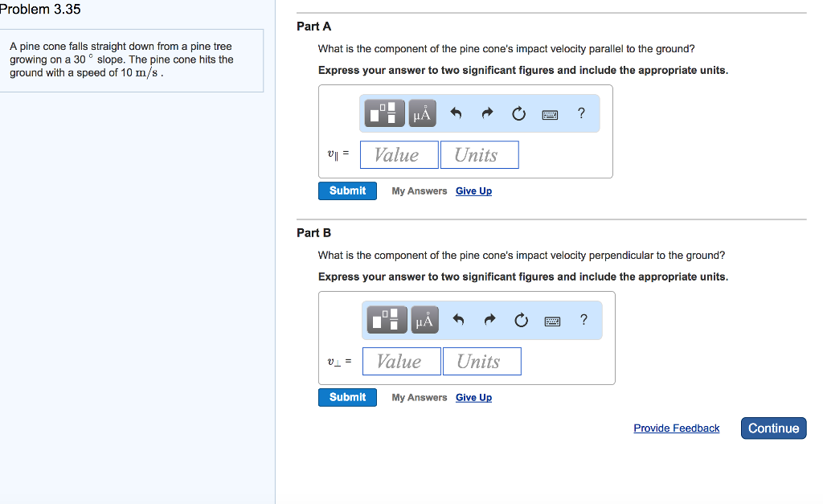
Task: Click the Units field in Part B
Action: (x=481, y=362)
